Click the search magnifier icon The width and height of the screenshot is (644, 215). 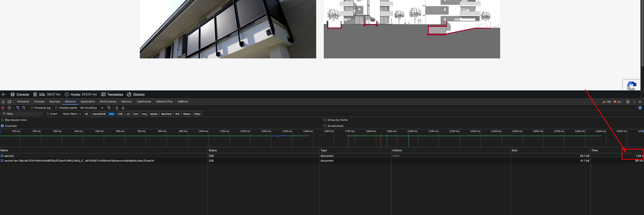tap(24, 108)
